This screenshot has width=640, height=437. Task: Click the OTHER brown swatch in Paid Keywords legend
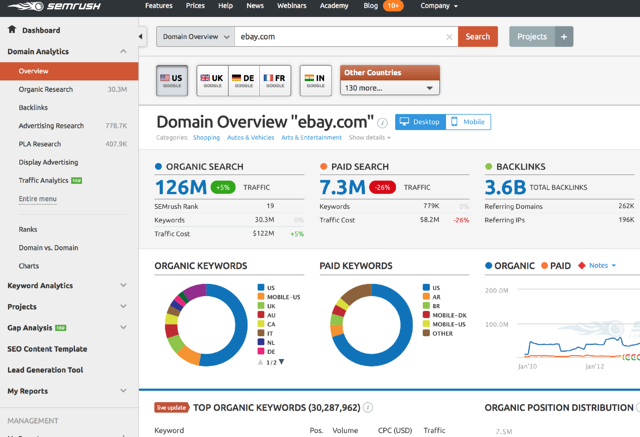pyautogui.click(x=426, y=333)
